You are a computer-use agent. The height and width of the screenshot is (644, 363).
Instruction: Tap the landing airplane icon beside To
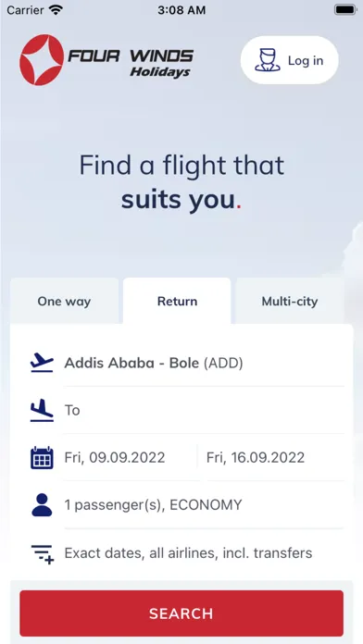(x=42, y=410)
